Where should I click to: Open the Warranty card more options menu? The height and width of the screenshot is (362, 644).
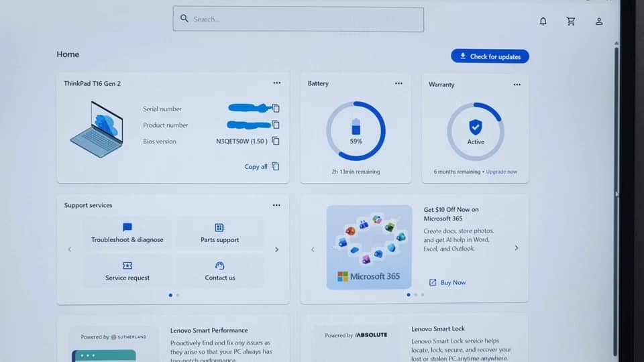[x=517, y=84]
